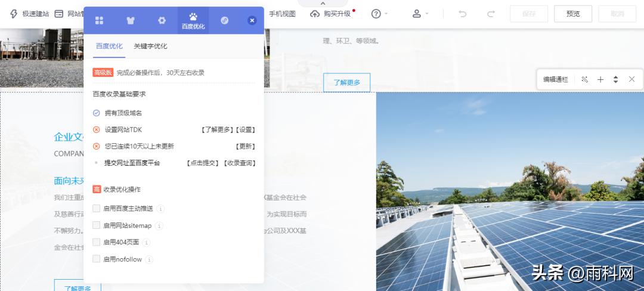Click the info icon next to 启用百度主动推送
Image resolution: width=644 pixels, height=291 pixels.
pos(160,209)
